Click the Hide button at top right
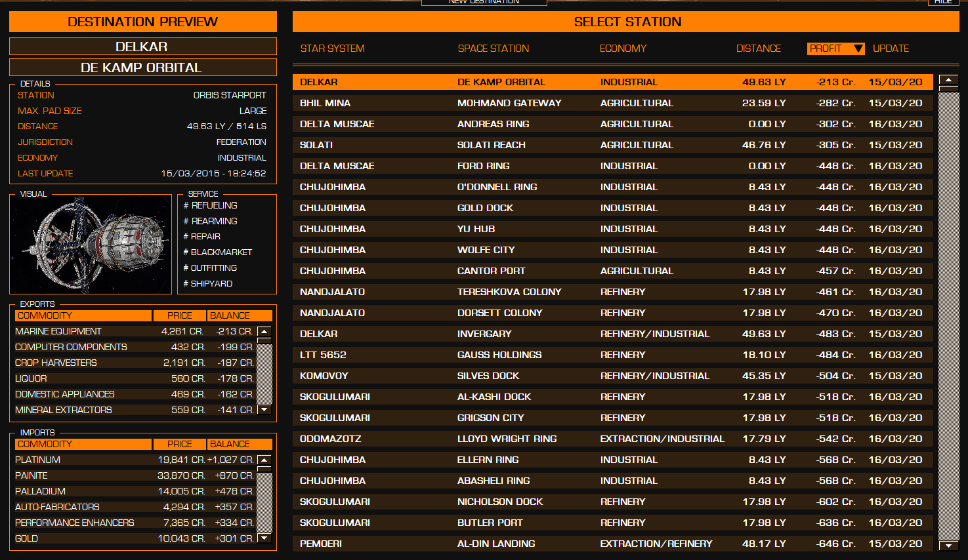968x560 pixels. pos(943,2)
